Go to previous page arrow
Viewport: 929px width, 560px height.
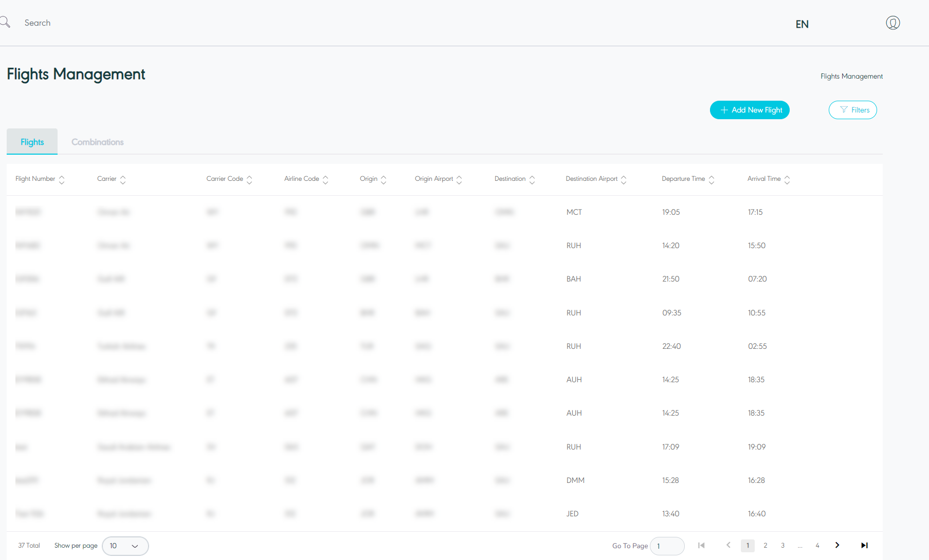pyautogui.click(x=728, y=545)
